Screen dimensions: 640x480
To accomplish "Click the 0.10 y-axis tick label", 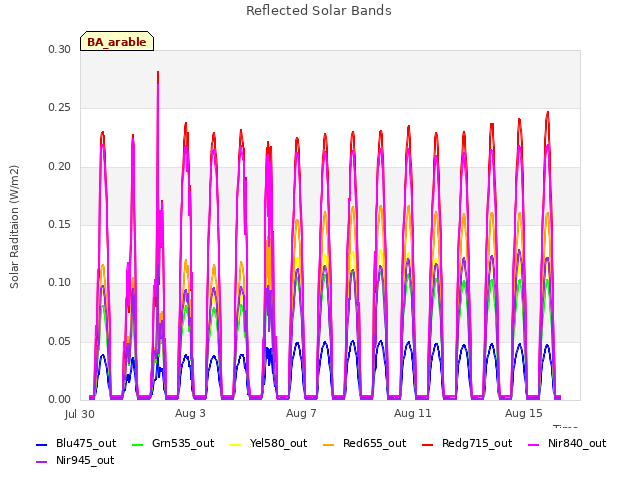I will 60,283.
